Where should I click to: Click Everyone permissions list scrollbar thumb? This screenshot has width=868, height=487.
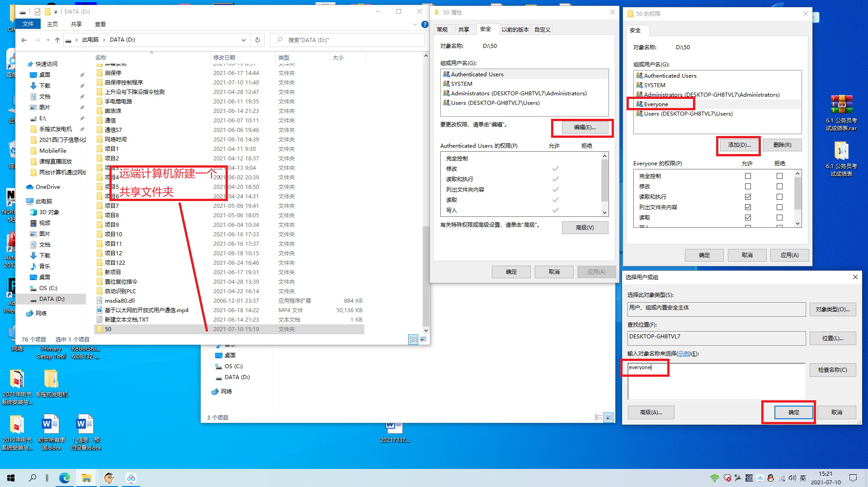click(x=797, y=193)
